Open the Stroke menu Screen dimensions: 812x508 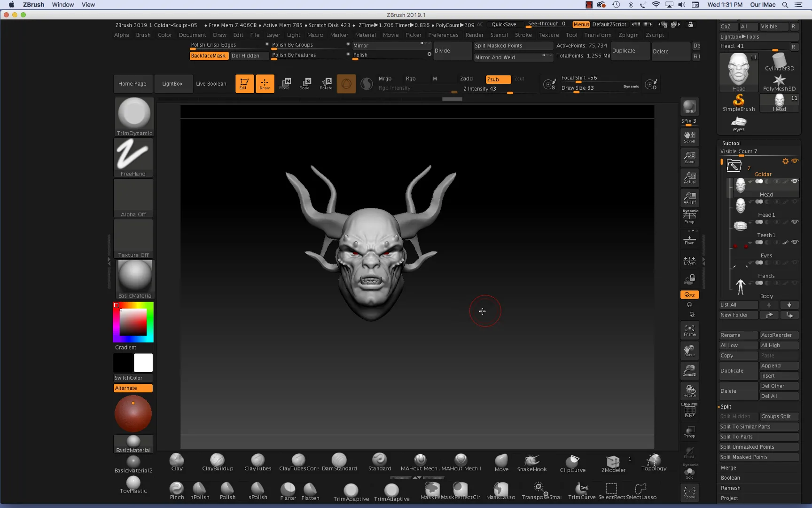tap(523, 35)
